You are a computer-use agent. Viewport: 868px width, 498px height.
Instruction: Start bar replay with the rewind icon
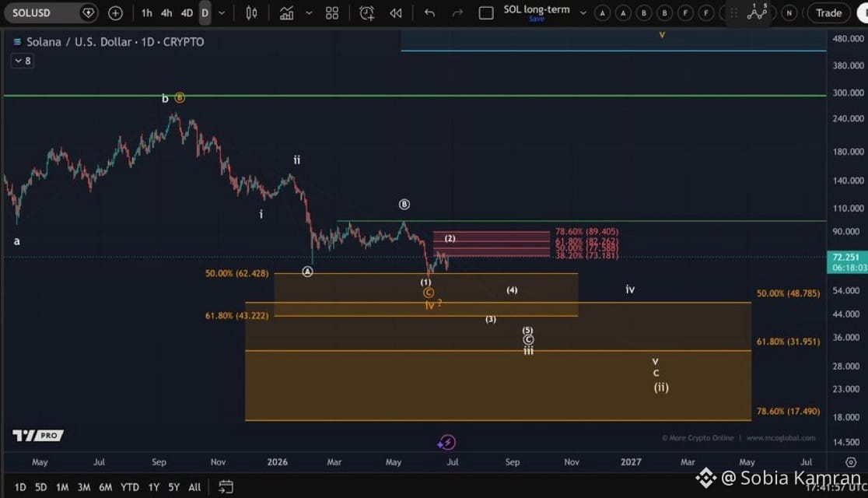(395, 12)
